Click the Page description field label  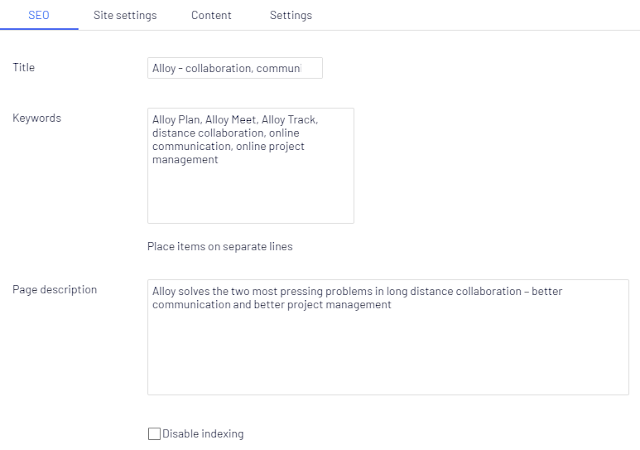click(x=54, y=290)
